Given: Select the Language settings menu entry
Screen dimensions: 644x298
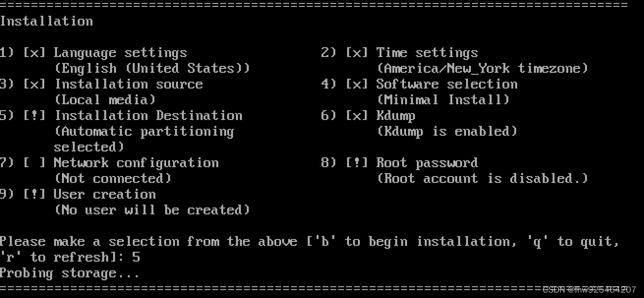Looking at the screenshot, I should tap(120, 53).
